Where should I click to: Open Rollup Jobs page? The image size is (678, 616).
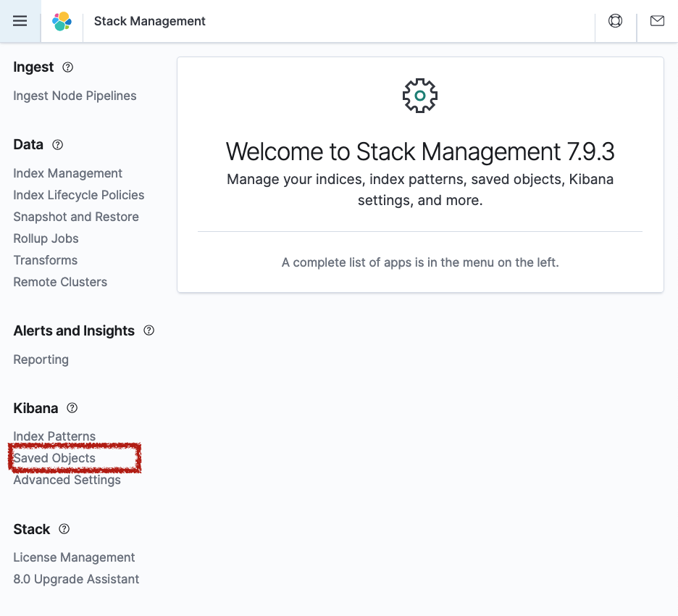coord(46,238)
